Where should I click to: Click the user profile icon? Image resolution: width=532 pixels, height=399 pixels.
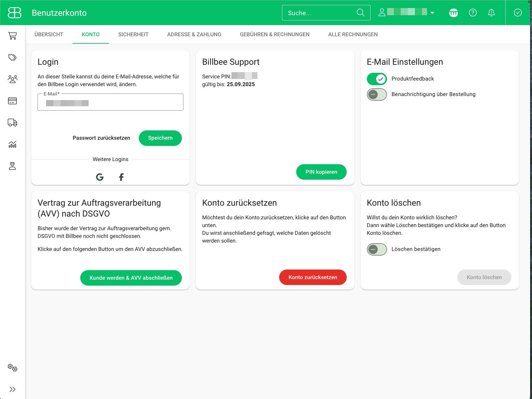382,13
